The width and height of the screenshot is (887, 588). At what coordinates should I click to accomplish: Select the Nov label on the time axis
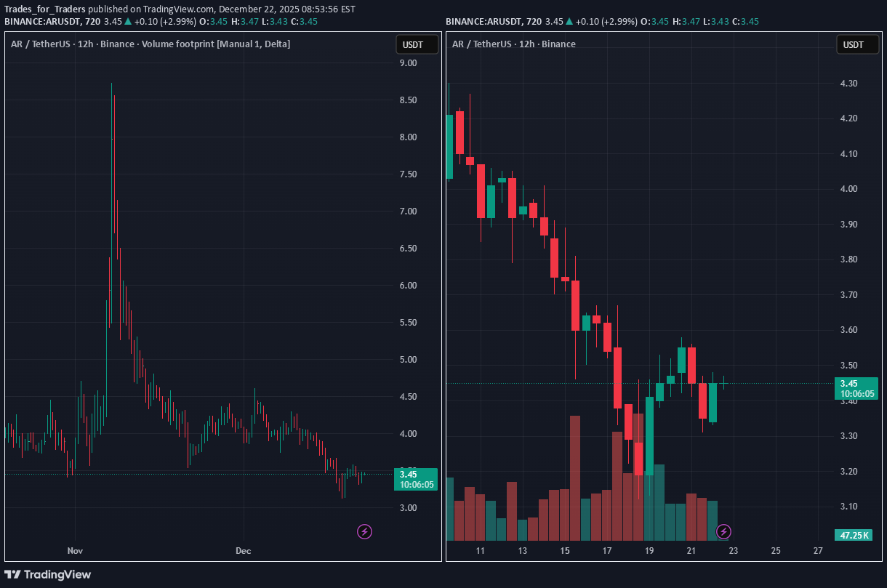coord(75,550)
